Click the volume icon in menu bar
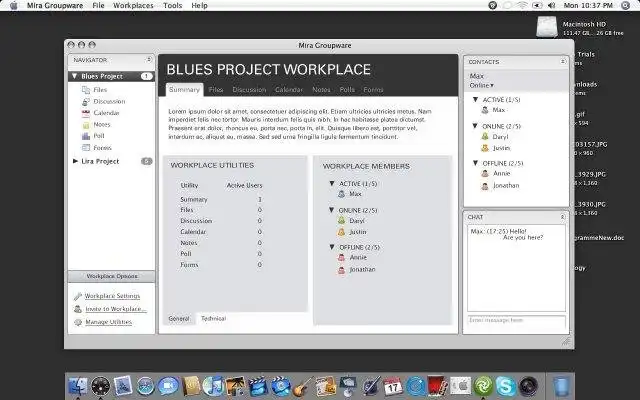This screenshot has width=640, height=400. [551, 5]
